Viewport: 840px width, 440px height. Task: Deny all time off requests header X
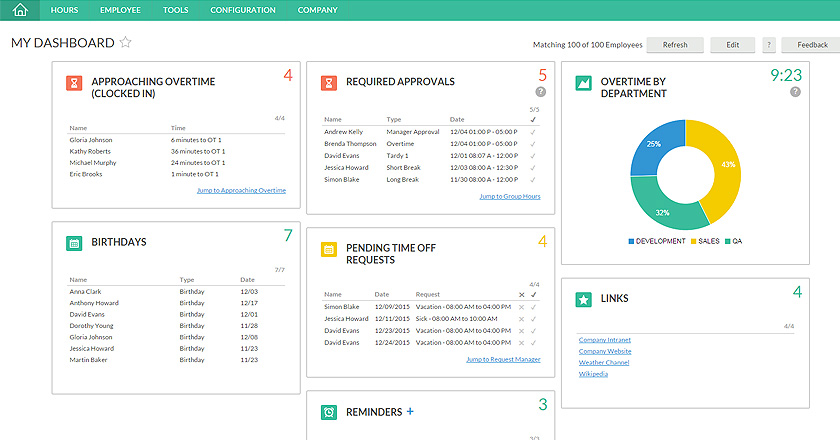521,295
